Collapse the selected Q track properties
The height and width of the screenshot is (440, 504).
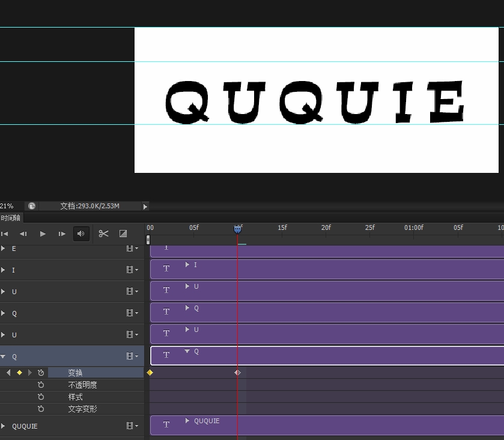[x=4, y=357]
